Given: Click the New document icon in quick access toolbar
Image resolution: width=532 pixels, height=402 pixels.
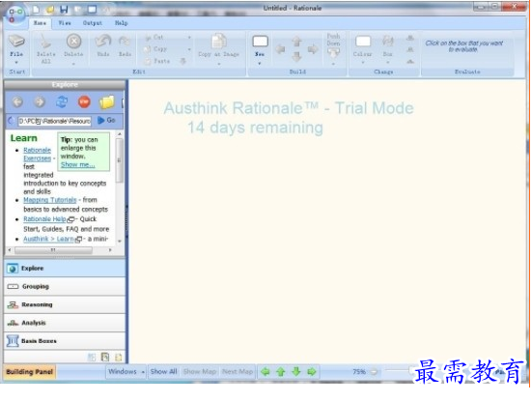Looking at the screenshot, I should (x=36, y=10).
